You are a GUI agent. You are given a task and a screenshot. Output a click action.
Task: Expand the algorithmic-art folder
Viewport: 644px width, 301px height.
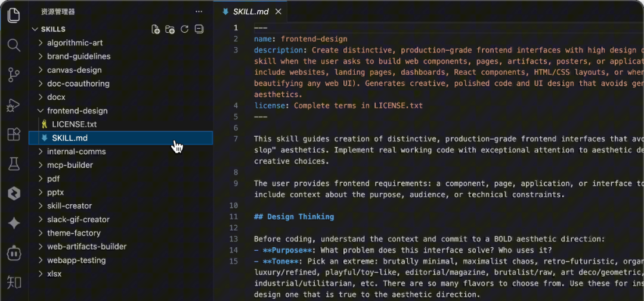pos(41,43)
